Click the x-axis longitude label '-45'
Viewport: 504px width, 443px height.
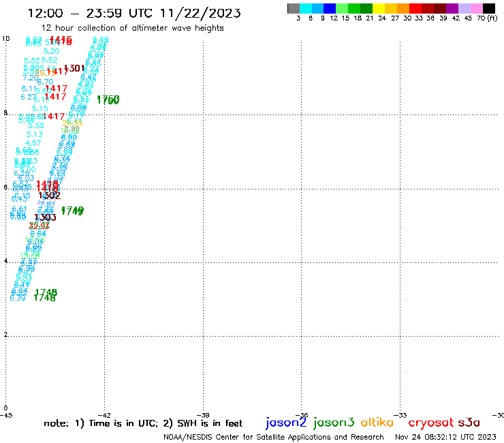click(6, 415)
